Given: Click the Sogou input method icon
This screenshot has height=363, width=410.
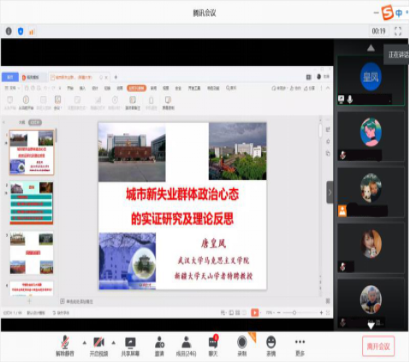Looking at the screenshot, I should pos(387,13).
